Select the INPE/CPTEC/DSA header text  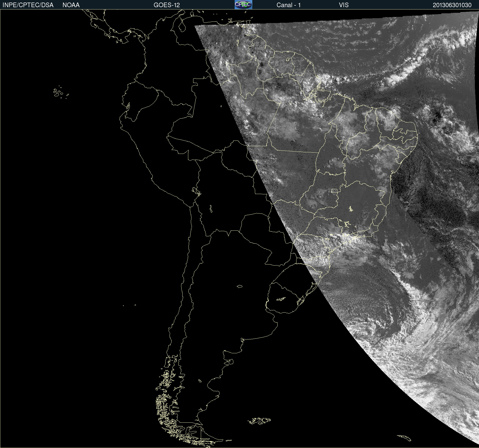coord(28,5)
